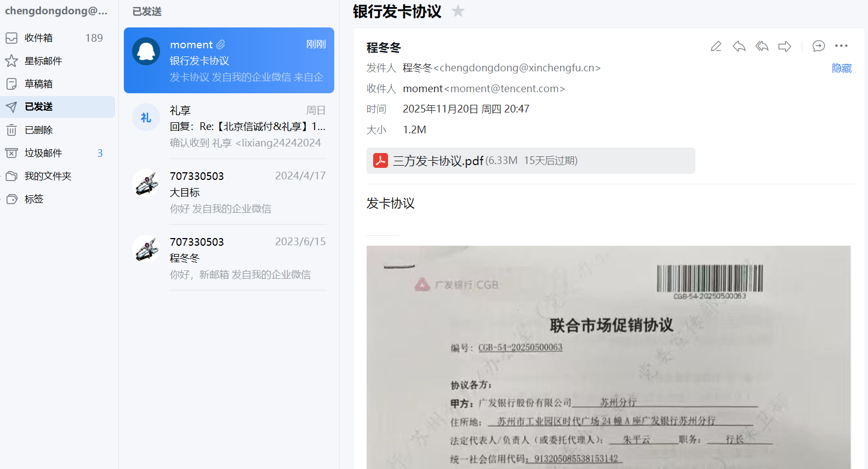
Task: Click the spam count 3
Action: (100, 153)
